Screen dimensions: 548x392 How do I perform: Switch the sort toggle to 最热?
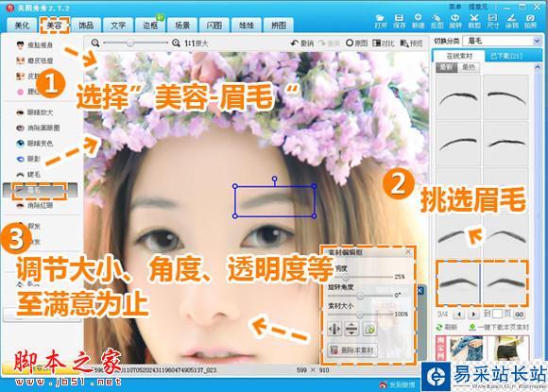[x=469, y=67]
